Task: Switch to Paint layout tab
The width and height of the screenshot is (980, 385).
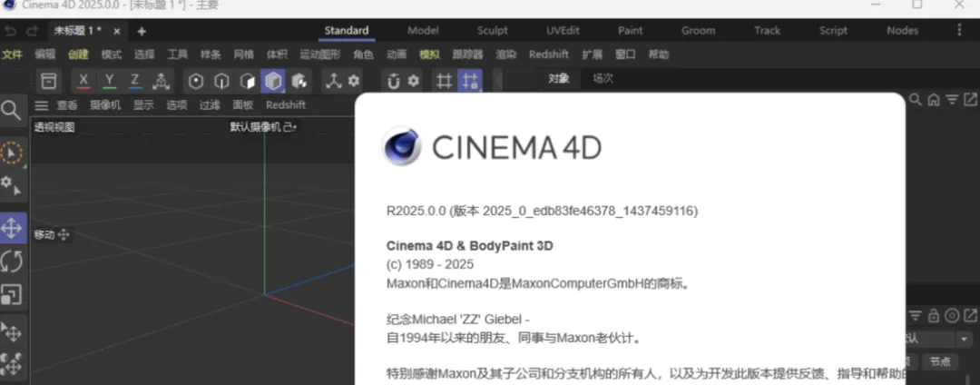Action: (630, 31)
